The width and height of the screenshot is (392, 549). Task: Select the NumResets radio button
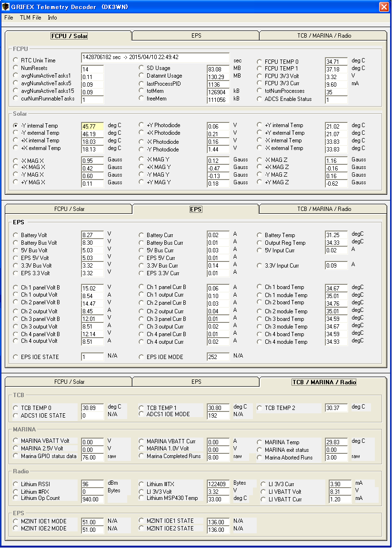pos(15,68)
